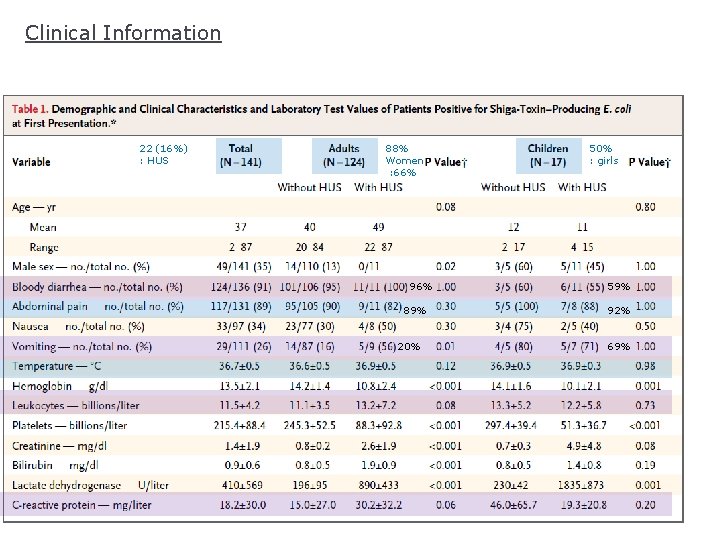720x540 pixels.
Task: Click the 'Adults (N=124)' column header
Action: pos(344,156)
